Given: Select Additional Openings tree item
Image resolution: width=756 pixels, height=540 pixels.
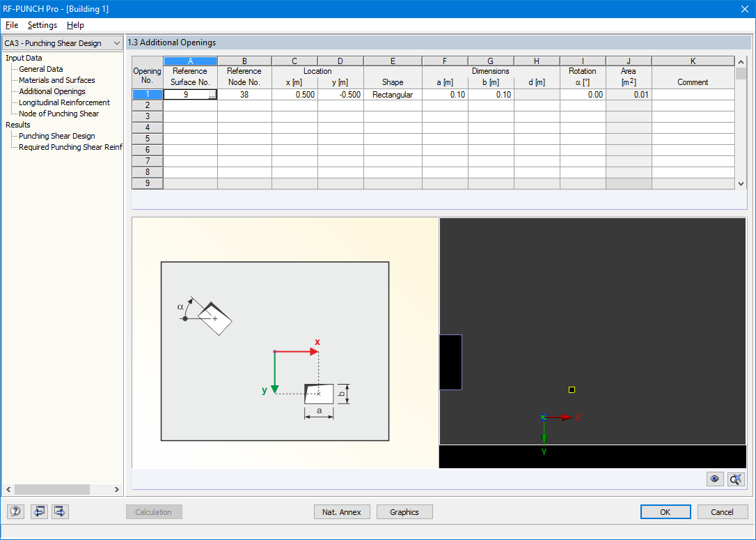Looking at the screenshot, I should pyautogui.click(x=52, y=91).
